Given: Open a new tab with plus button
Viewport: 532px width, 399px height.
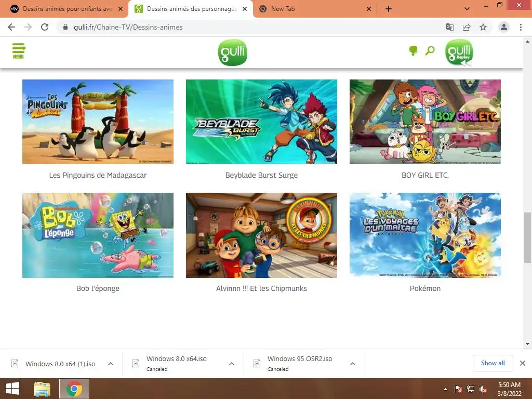Looking at the screenshot, I should [389, 9].
